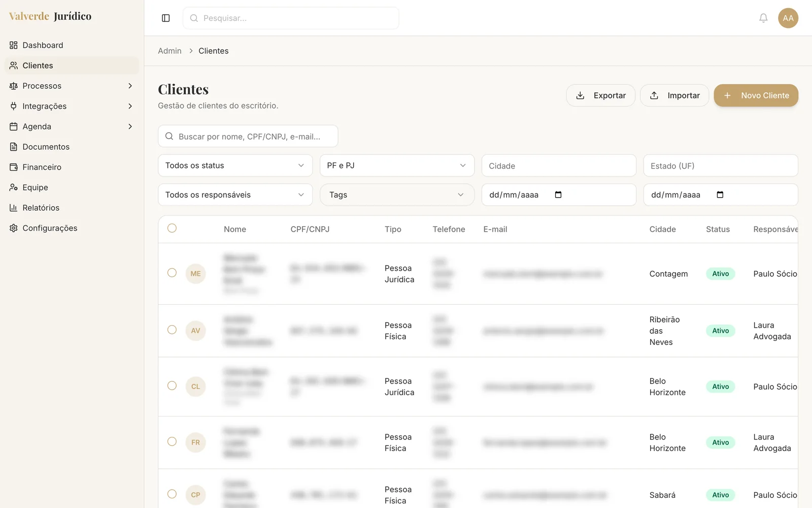Open Relatórios in the sidebar
The height and width of the screenshot is (508, 812).
point(72,208)
